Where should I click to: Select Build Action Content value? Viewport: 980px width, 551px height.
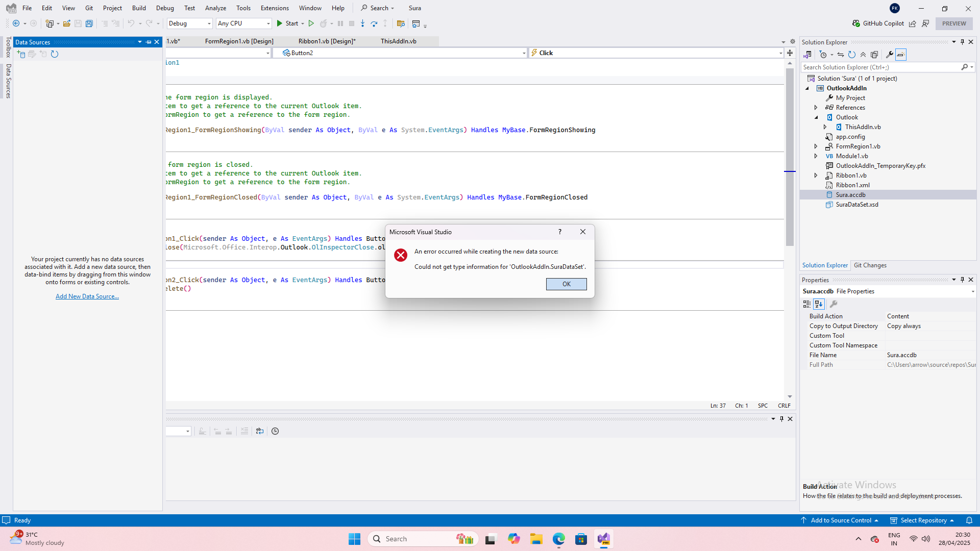point(930,316)
